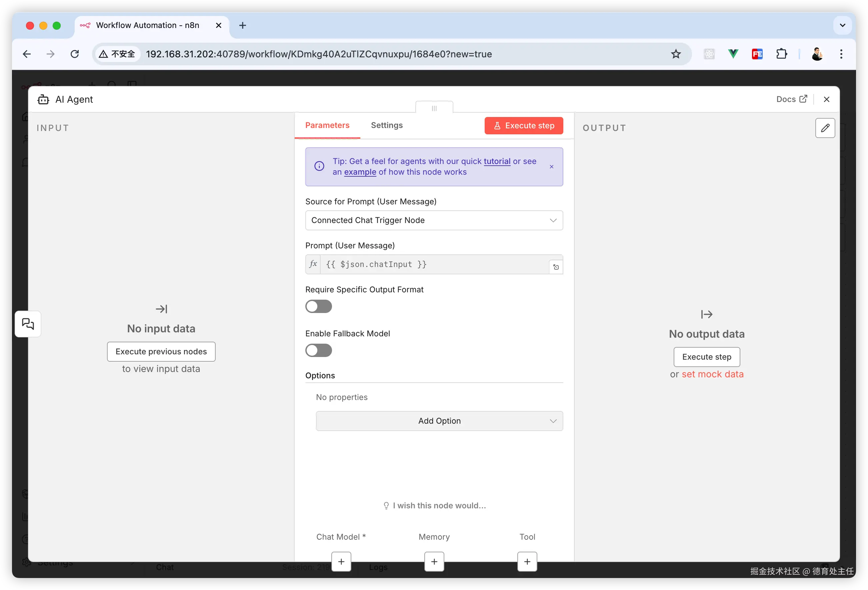Switch to the Settings tab
This screenshot has height=590, width=868.
click(387, 125)
